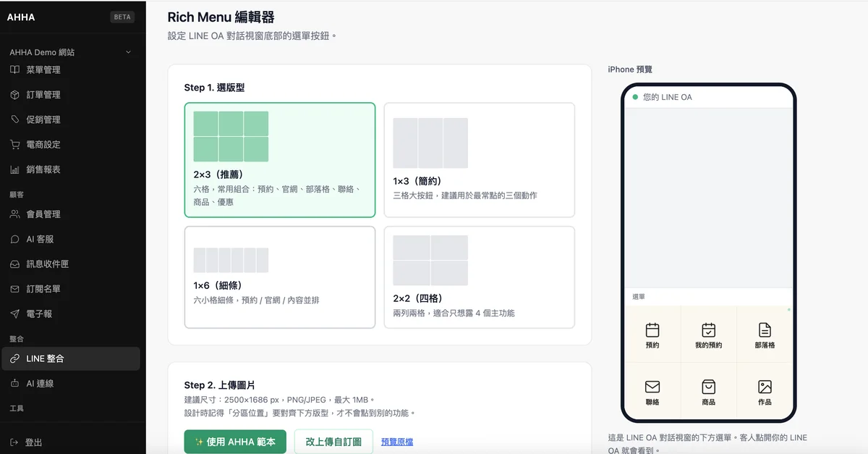868x454 pixels.
Task: Choose the 1×3（簡約）layout title
Action: click(417, 181)
